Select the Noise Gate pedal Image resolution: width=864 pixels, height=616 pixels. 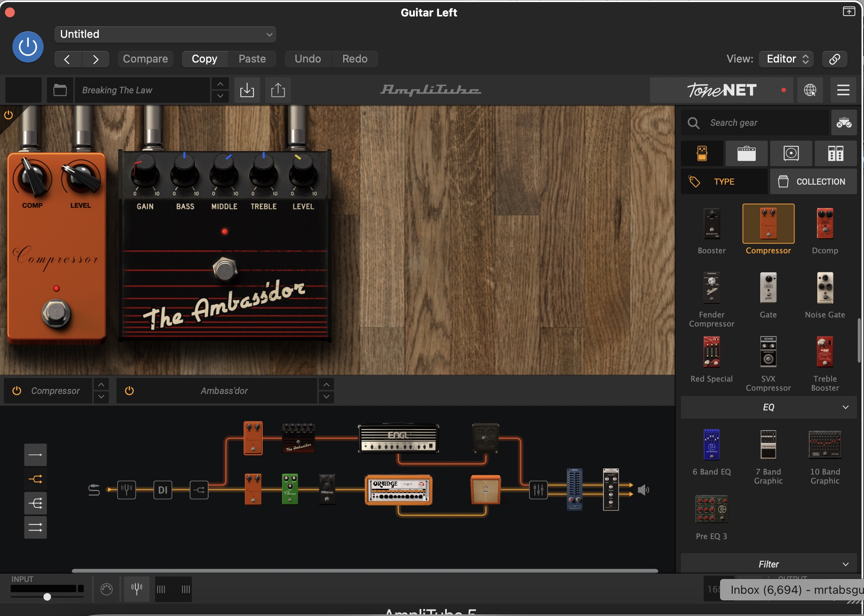click(x=825, y=288)
